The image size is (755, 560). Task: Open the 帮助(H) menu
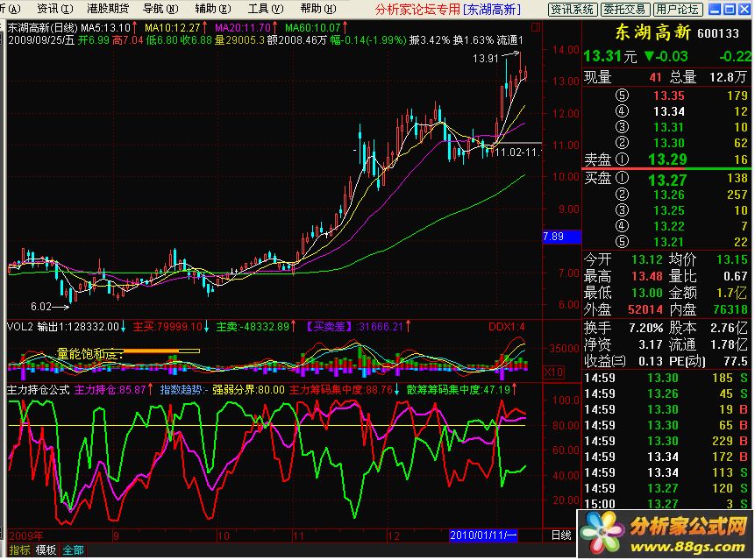tap(318, 9)
